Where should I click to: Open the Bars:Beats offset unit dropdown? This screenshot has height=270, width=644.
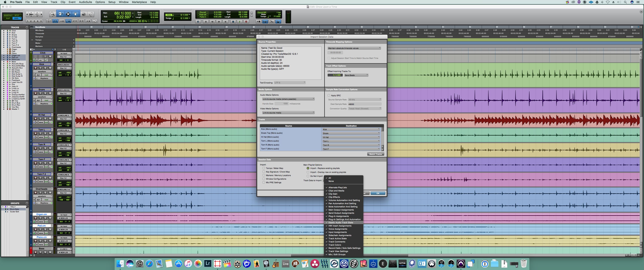click(x=356, y=75)
